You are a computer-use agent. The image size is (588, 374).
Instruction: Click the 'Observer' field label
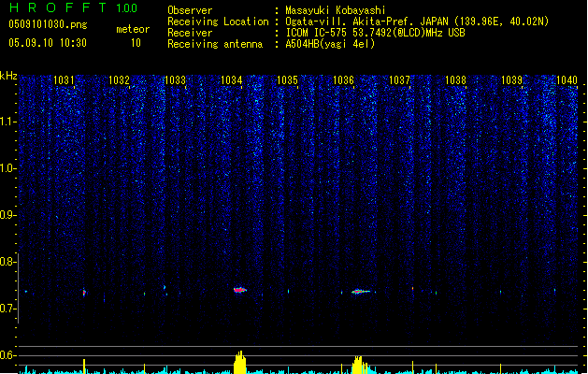[190, 10]
